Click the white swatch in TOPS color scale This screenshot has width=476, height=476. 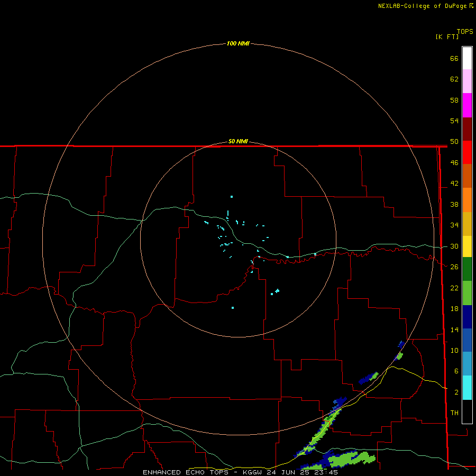(467, 58)
